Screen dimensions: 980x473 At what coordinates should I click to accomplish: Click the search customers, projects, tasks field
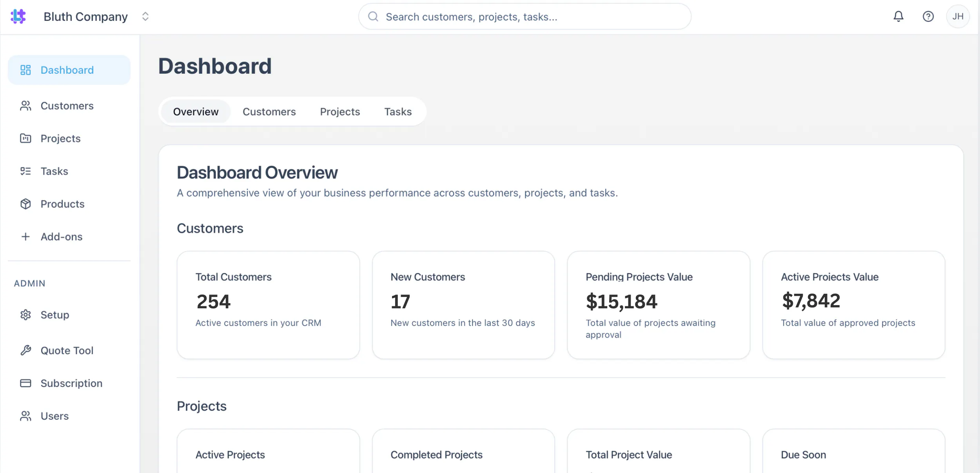click(x=524, y=16)
